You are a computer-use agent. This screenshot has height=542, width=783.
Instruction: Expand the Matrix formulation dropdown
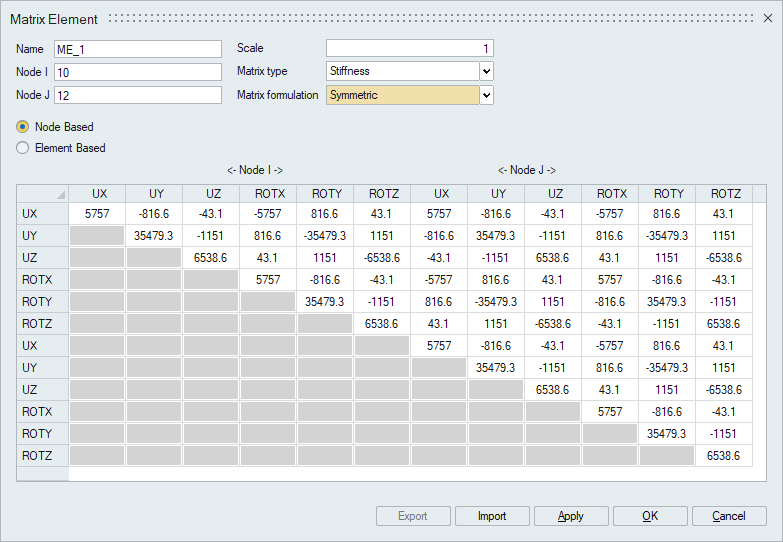(x=486, y=95)
